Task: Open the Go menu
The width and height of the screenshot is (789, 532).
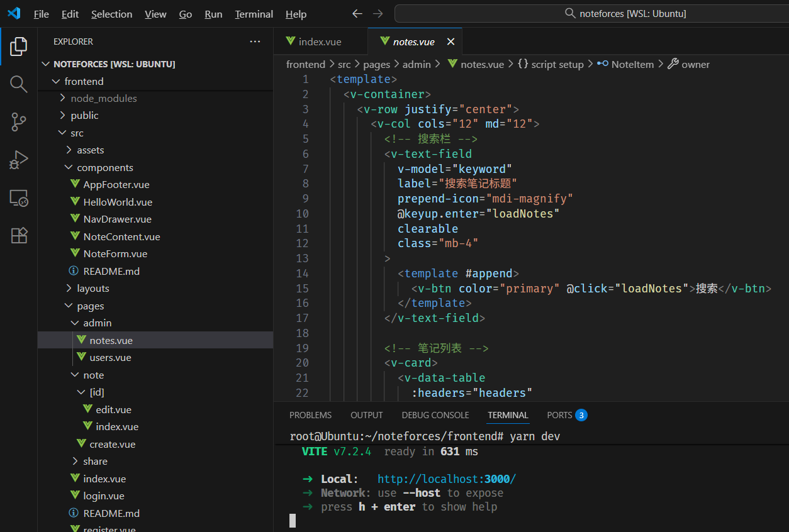Action: [186, 14]
